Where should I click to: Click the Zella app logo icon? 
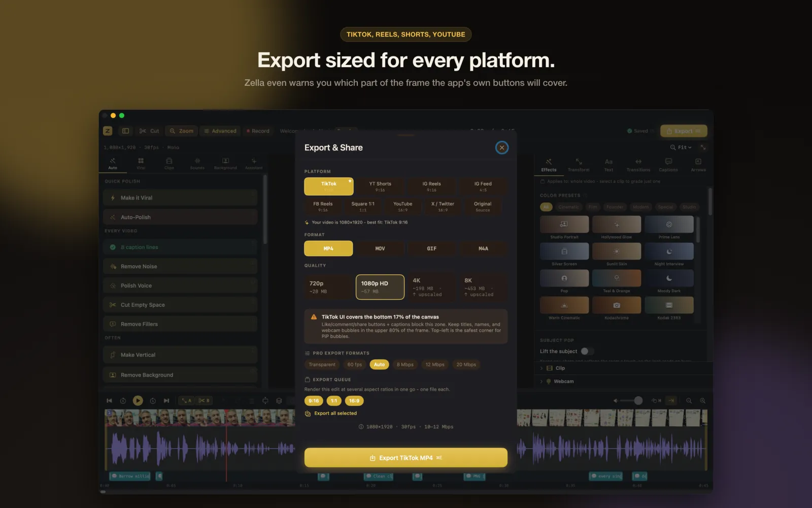coord(108,131)
